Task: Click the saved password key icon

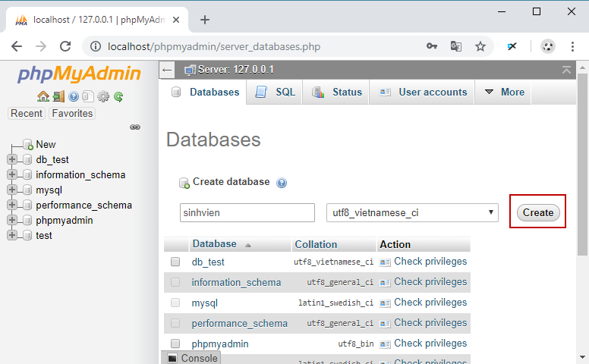Action: point(432,46)
